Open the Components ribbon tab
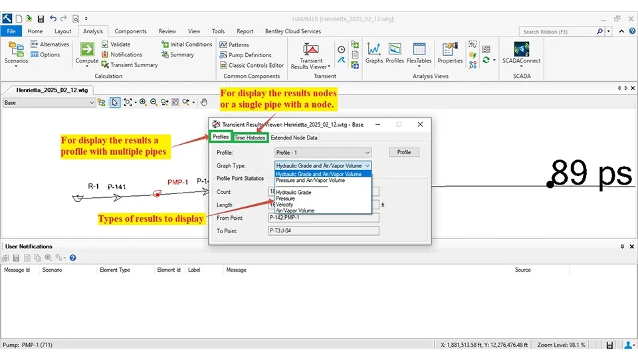 click(130, 31)
